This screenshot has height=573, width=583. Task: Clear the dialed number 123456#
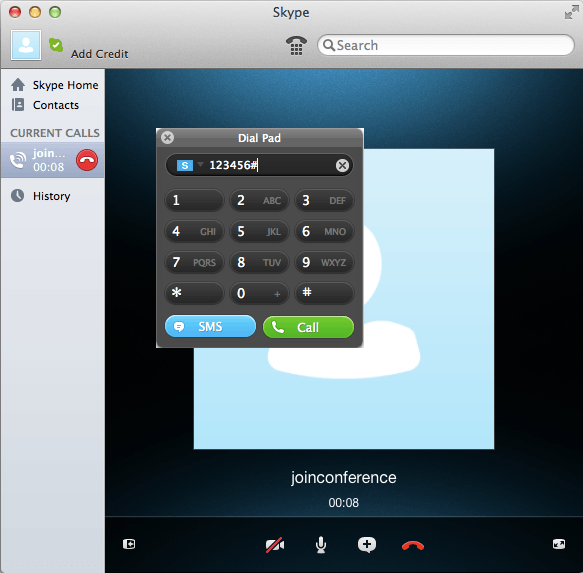pos(342,165)
